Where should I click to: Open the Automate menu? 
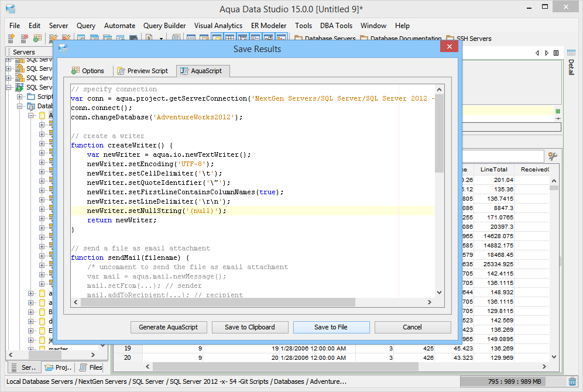coord(120,26)
